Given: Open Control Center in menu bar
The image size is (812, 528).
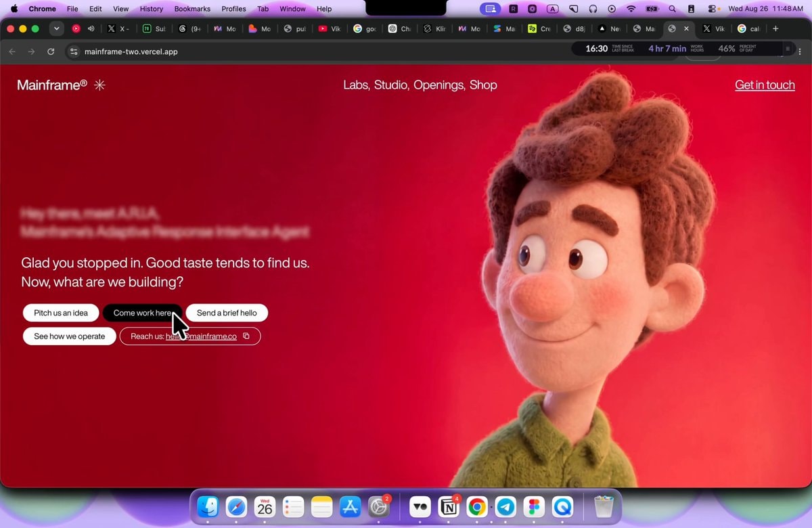Looking at the screenshot, I should 713,9.
